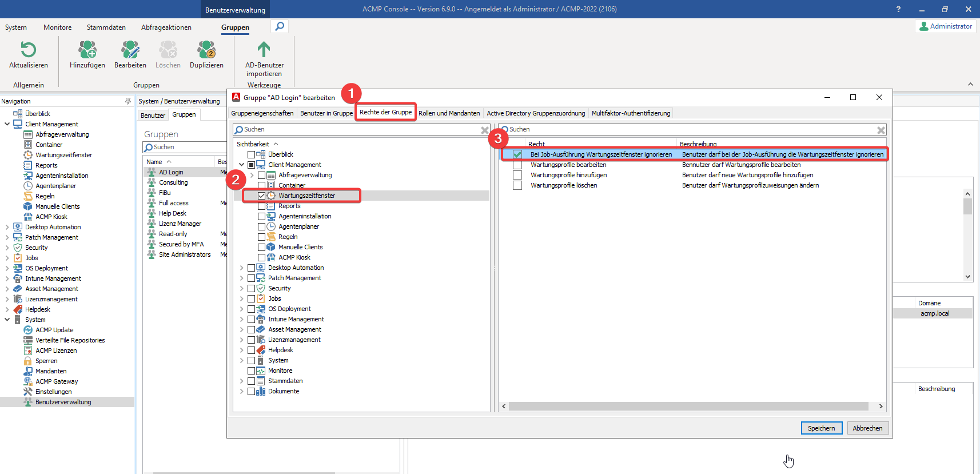980x474 pixels.
Task: Collapse Client Management in the dialog tree
Action: click(242, 165)
